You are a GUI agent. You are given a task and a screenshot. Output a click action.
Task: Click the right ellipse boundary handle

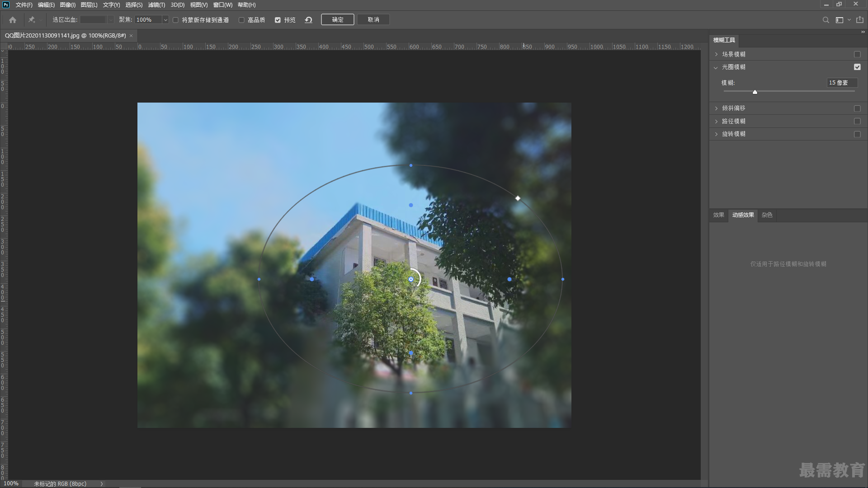(563, 279)
